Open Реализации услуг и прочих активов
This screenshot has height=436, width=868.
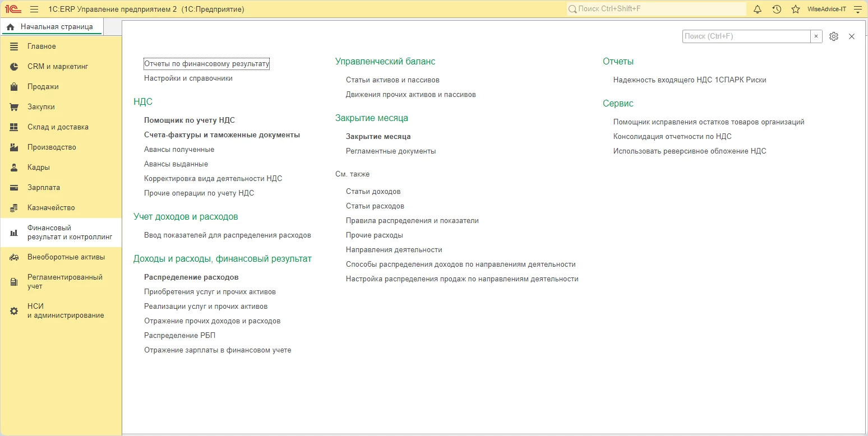pyautogui.click(x=206, y=307)
